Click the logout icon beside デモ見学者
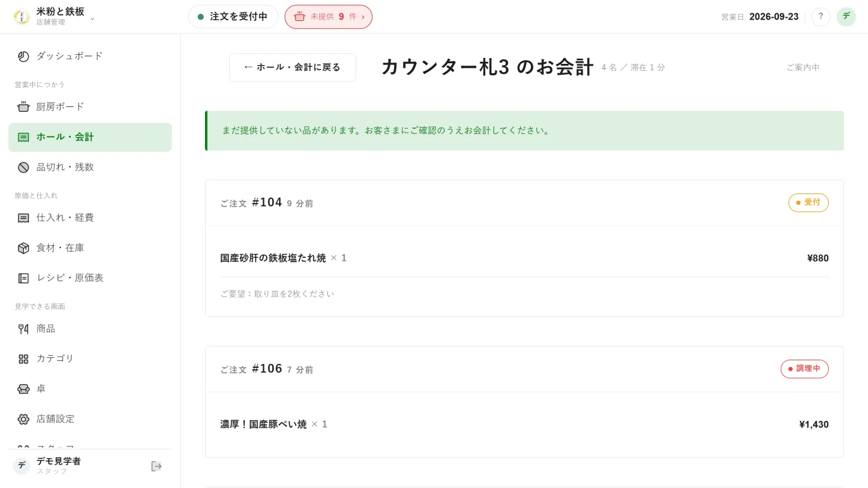This screenshot has height=488, width=868. pos(156,467)
